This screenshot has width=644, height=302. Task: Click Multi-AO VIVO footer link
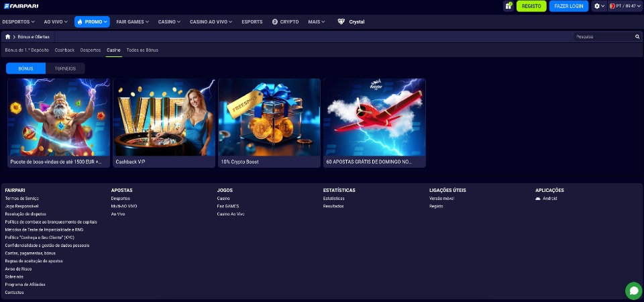(124, 206)
